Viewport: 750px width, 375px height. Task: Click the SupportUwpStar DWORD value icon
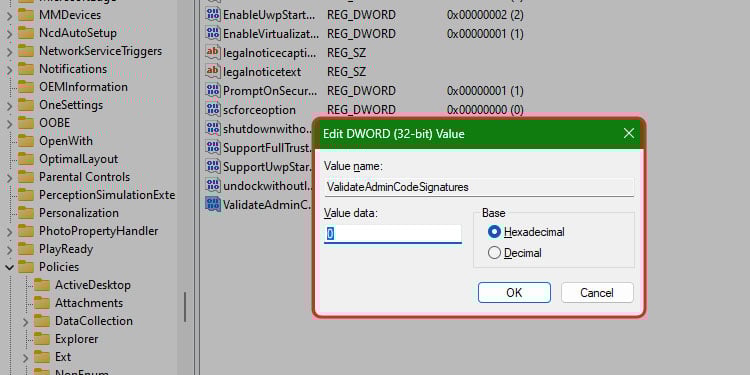pos(212,166)
